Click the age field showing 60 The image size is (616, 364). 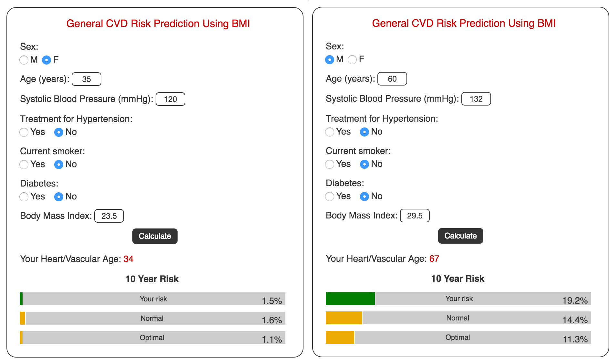click(392, 79)
